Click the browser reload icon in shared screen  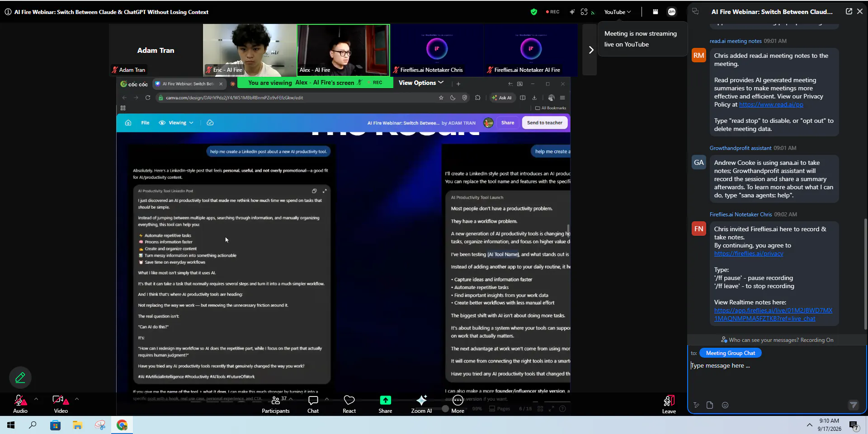148,98
